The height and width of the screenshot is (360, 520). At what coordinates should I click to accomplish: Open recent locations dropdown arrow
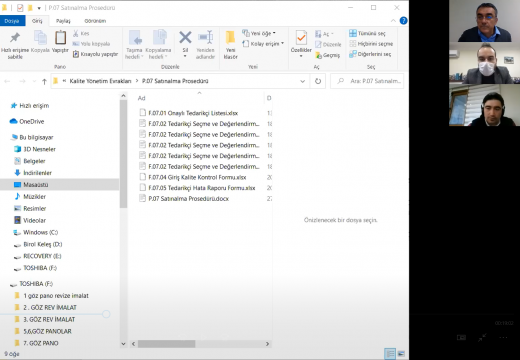coord(34,81)
